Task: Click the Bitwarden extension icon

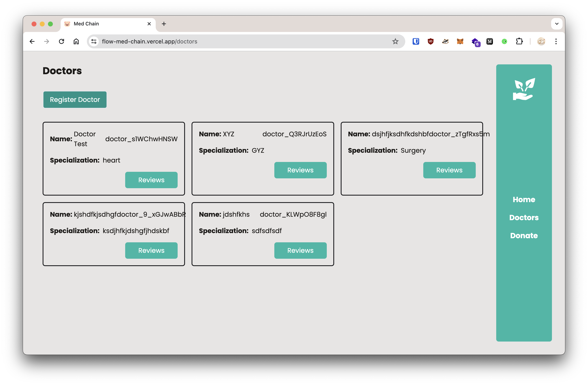Action: [416, 41]
